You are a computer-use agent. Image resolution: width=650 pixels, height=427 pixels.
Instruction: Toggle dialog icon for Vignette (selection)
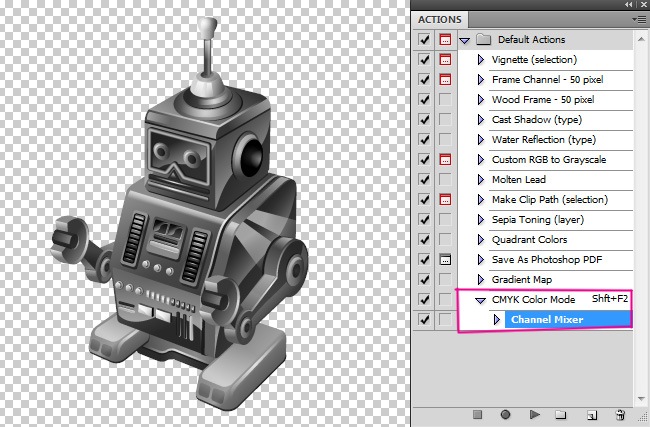pos(445,60)
